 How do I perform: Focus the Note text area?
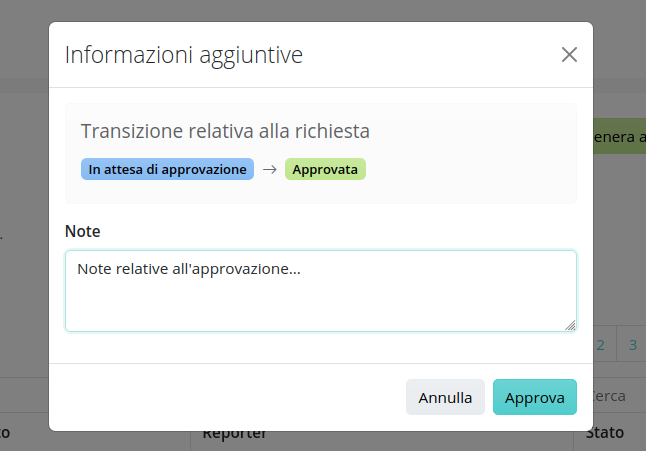tap(321, 291)
